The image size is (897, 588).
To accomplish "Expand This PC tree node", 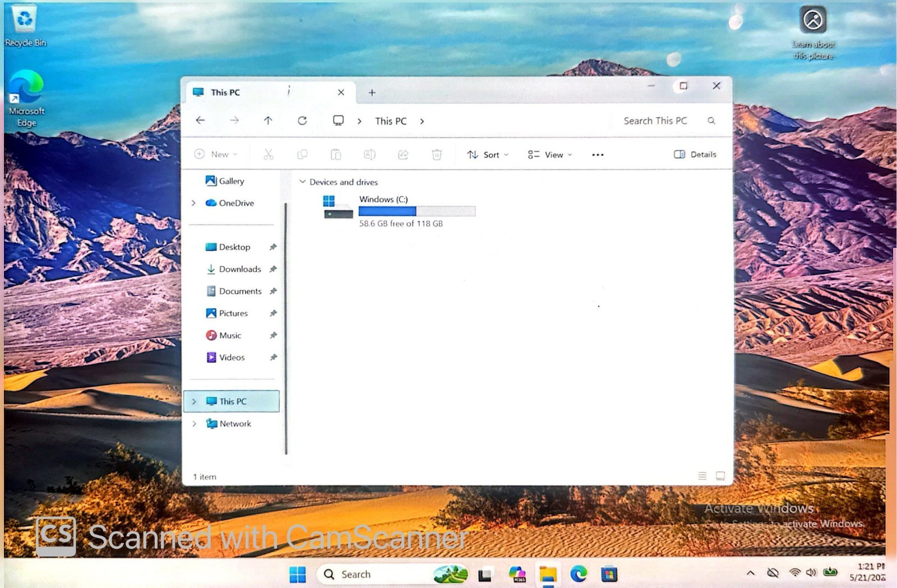I will pyautogui.click(x=195, y=401).
